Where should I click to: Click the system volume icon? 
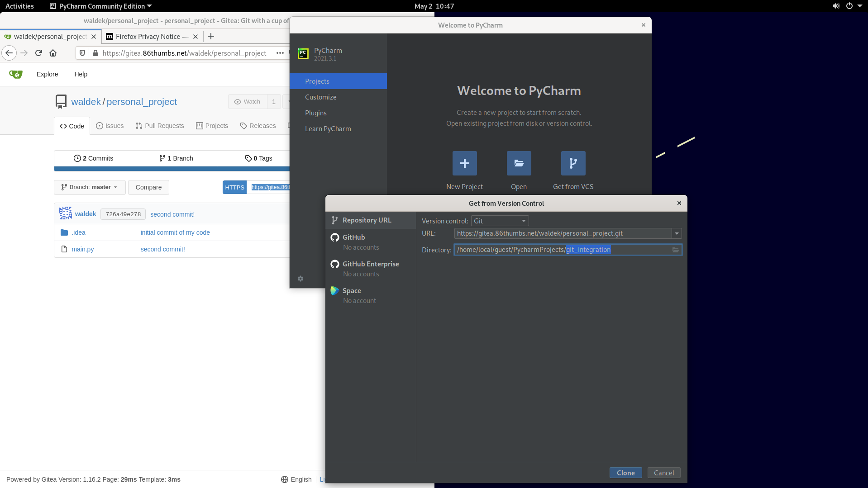point(836,6)
